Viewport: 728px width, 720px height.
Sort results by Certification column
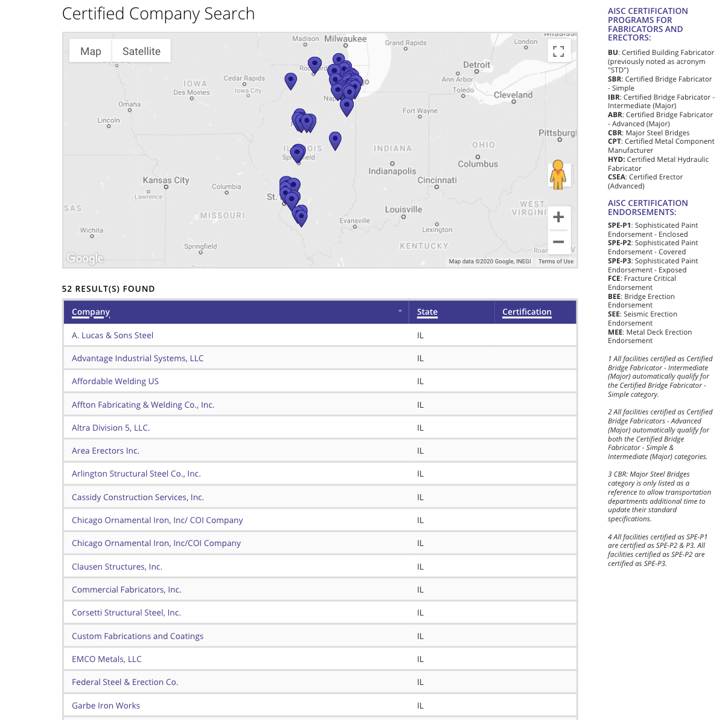(527, 312)
